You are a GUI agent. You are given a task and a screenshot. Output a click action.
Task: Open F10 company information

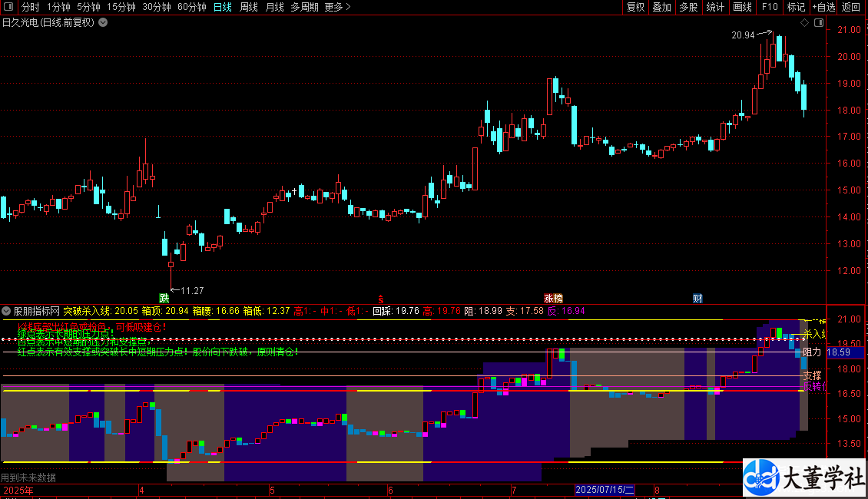(x=769, y=7)
